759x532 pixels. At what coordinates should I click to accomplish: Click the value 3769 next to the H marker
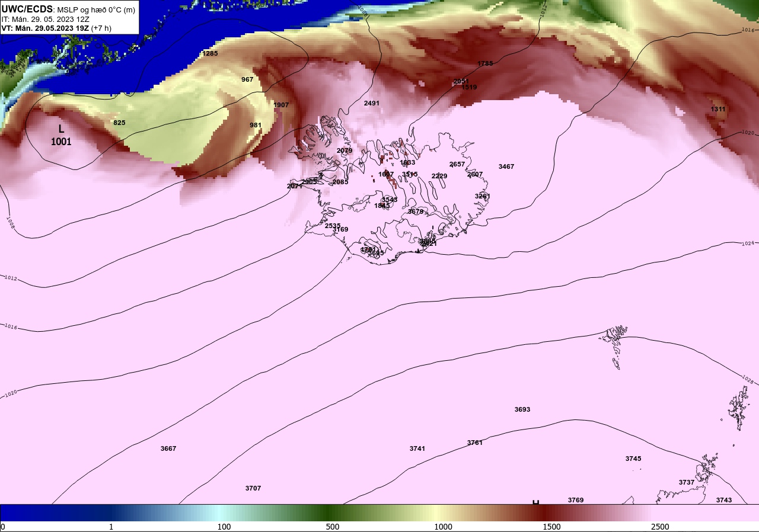[x=576, y=500]
